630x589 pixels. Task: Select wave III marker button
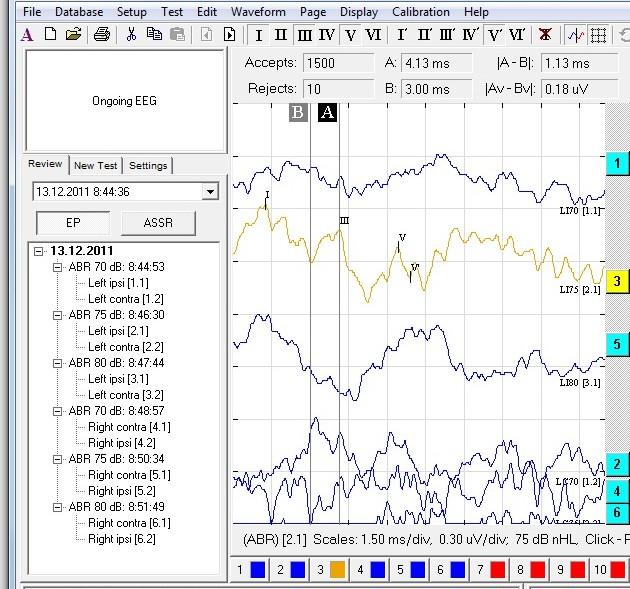pyautogui.click(x=305, y=35)
